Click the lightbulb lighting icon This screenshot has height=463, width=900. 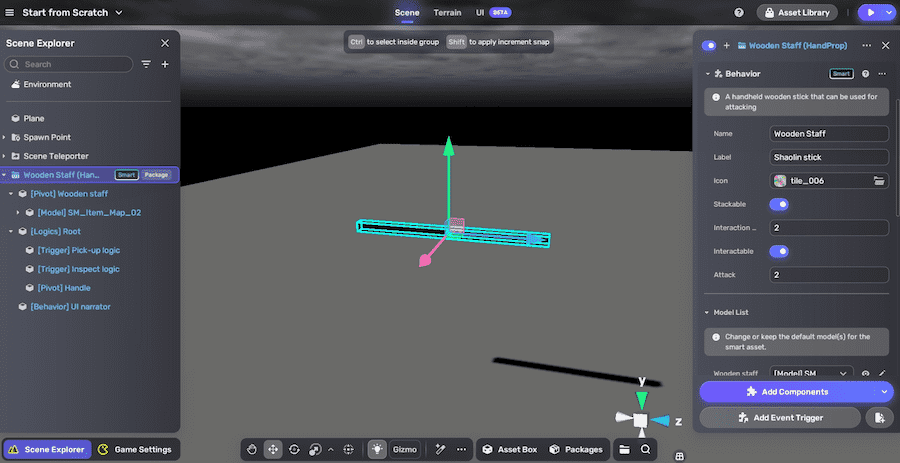point(378,450)
